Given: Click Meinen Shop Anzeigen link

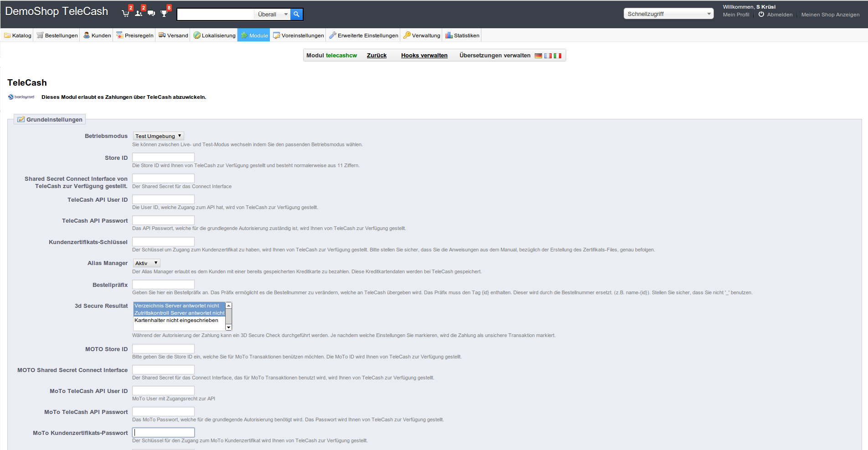Looking at the screenshot, I should (831, 15).
